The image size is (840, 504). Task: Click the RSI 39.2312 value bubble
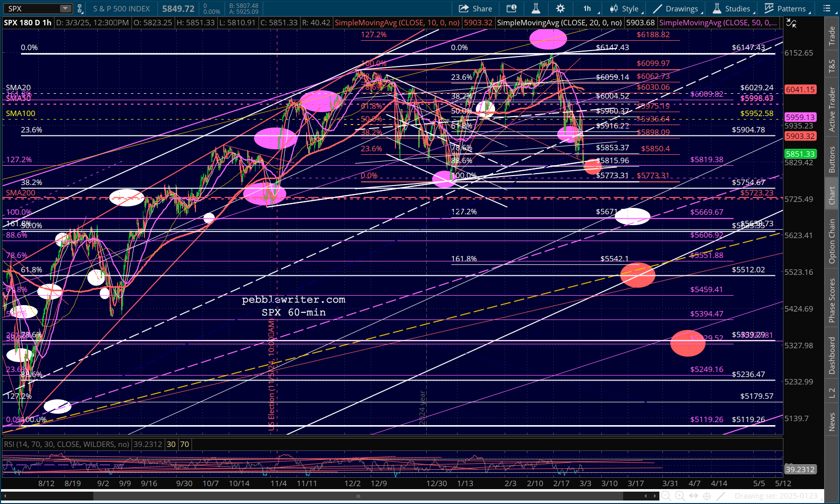[800, 470]
